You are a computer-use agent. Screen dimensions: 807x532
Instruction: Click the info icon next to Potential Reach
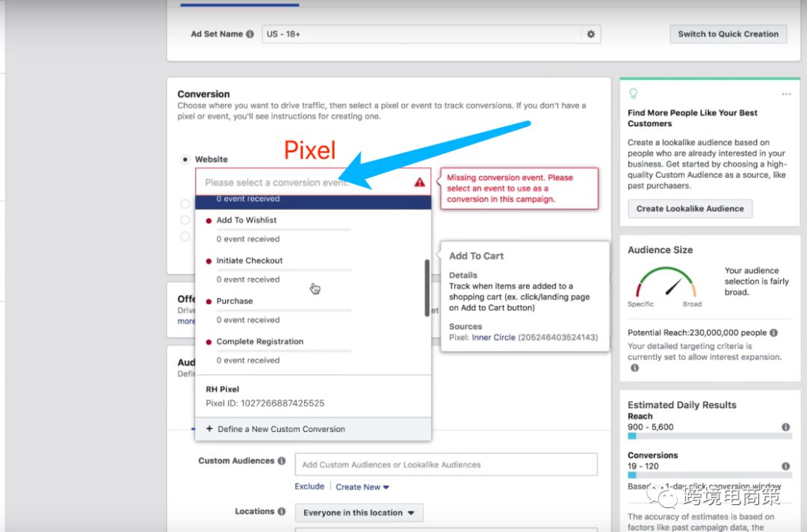coord(773,332)
